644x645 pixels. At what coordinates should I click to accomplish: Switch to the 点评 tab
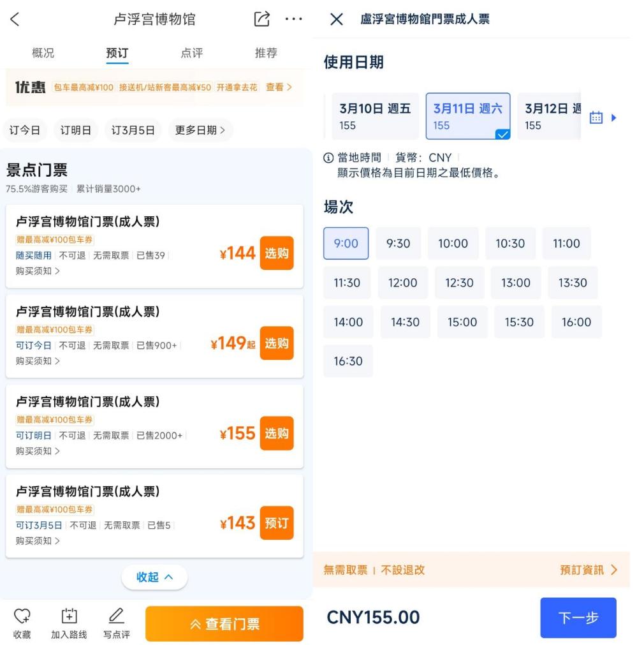tap(191, 53)
